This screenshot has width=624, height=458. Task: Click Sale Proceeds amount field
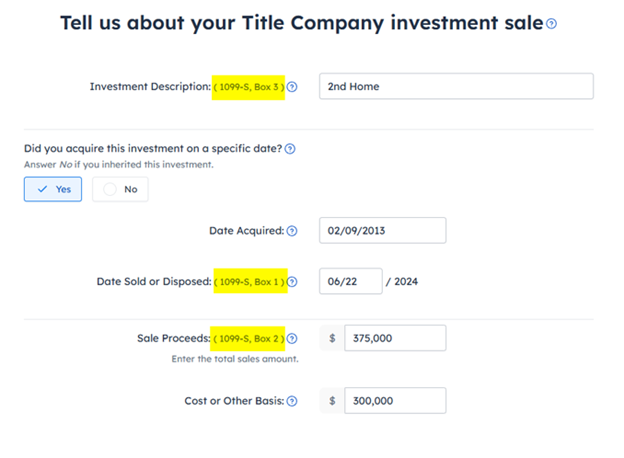(395, 338)
